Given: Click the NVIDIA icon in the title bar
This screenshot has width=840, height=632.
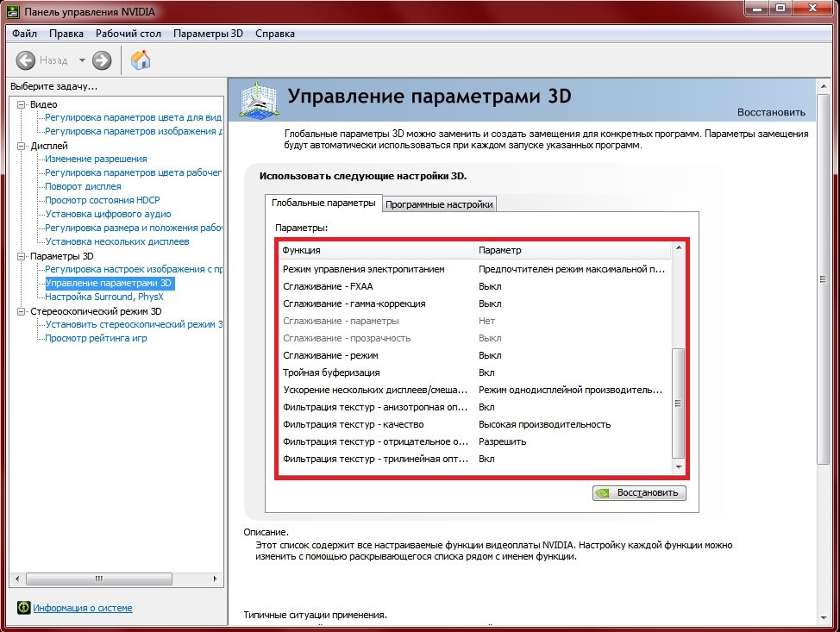Looking at the screenshot, I should click(13, 11).
